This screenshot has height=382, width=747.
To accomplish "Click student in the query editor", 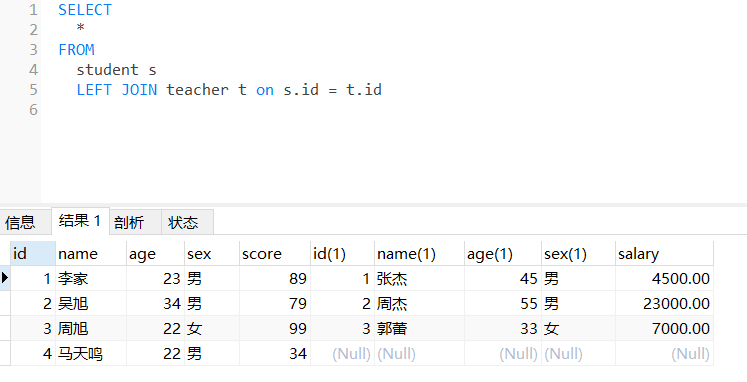I will coord(108,70).
